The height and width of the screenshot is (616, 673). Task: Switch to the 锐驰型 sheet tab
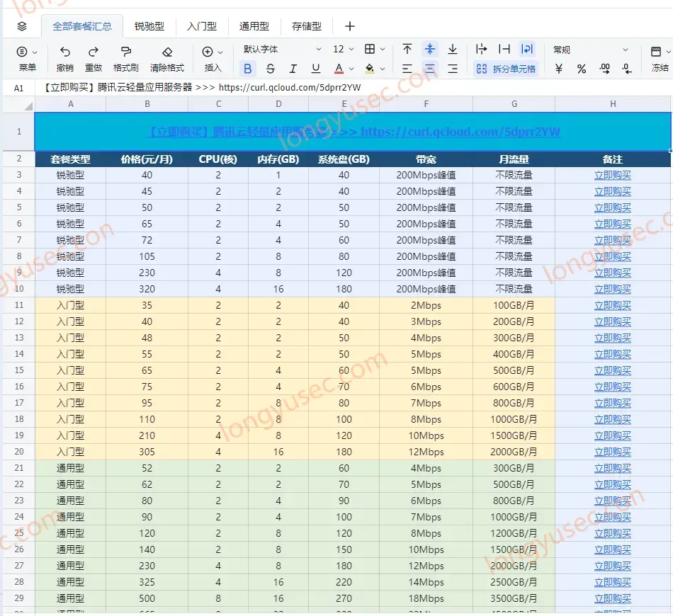(x=149, y=27)
